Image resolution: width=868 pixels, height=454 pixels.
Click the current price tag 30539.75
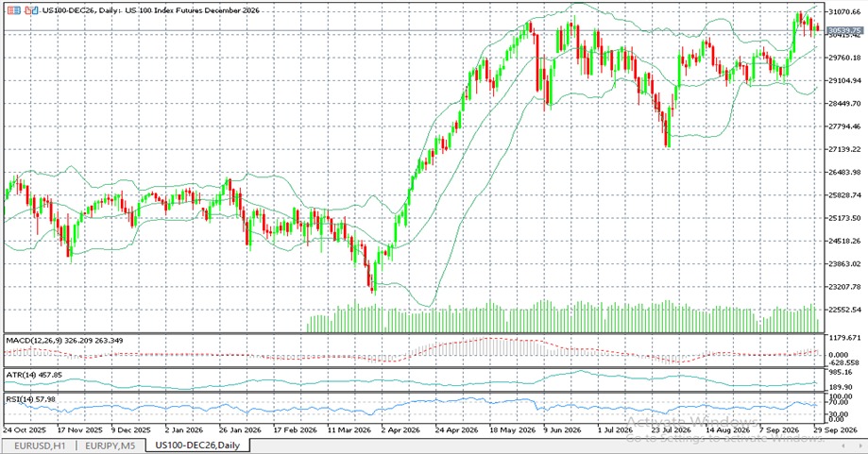[844, 30]
